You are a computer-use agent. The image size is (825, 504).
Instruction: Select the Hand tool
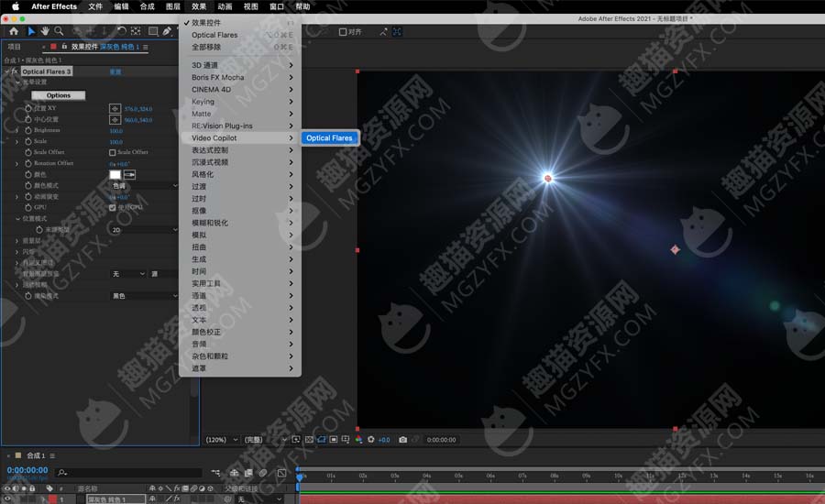[x=45, y=31]
